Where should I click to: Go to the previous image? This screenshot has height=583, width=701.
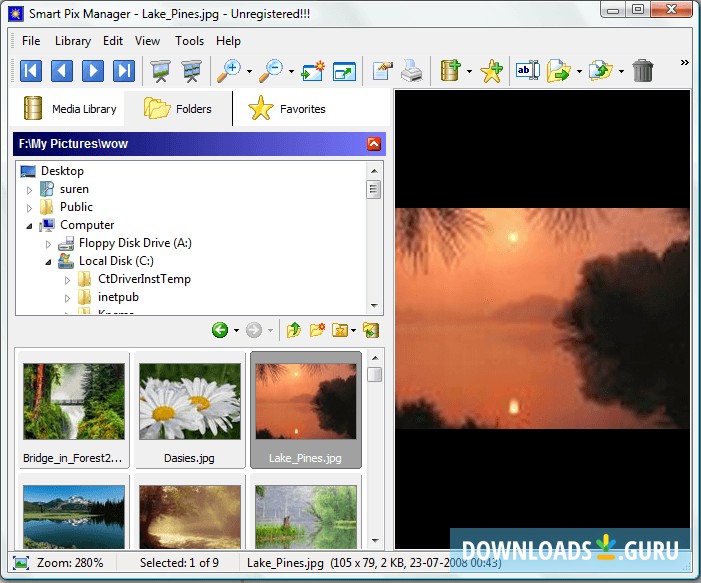tap(62, 71)
